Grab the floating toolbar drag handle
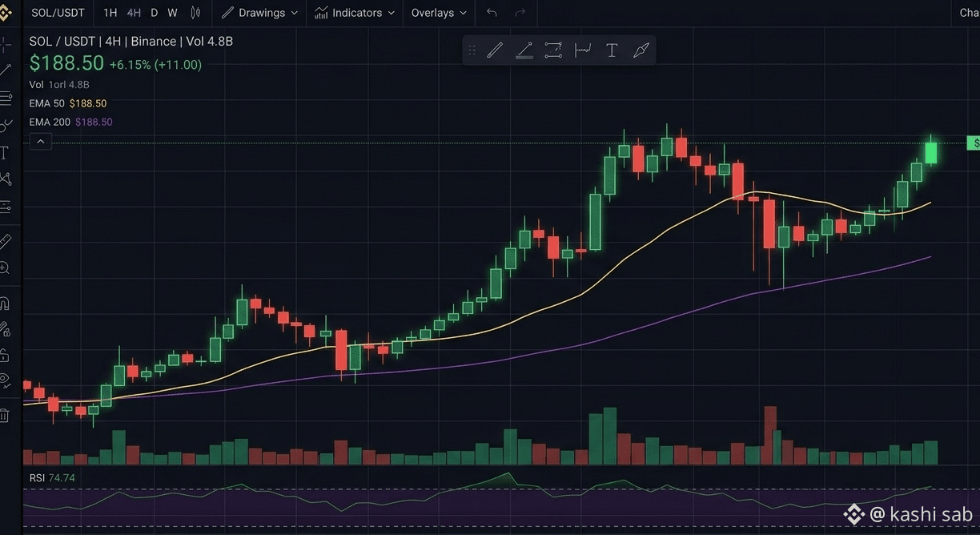The width and height of the screenshot is (980, 535). [x=472, y=50]
